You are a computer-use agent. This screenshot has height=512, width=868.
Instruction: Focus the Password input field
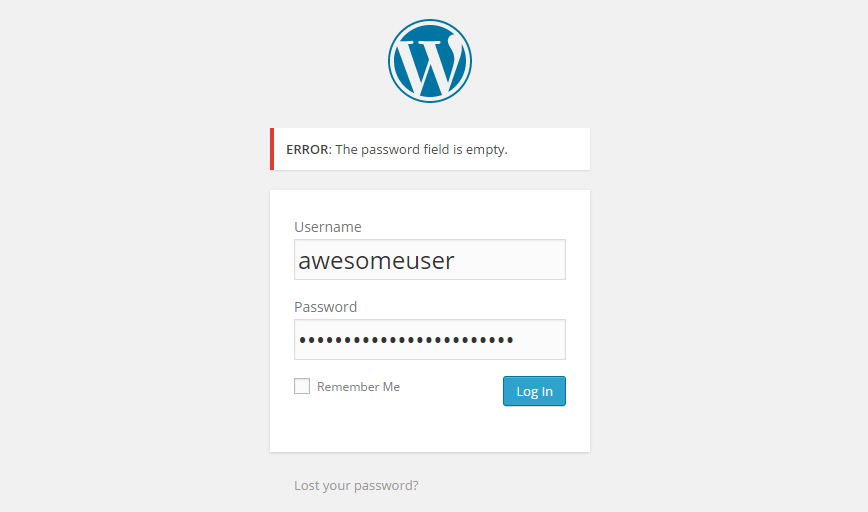[430, 339]
